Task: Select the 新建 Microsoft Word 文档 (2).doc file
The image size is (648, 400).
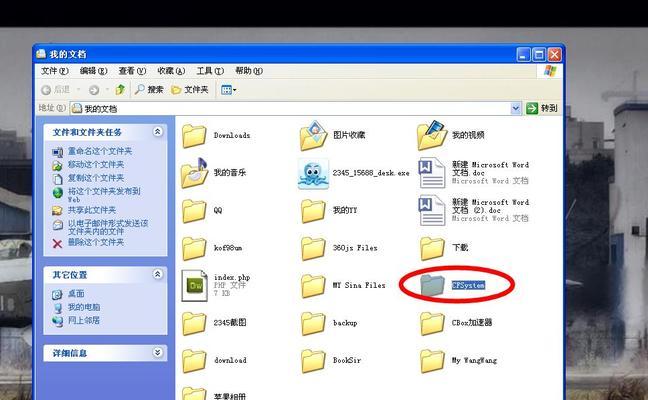Action: 432,211
